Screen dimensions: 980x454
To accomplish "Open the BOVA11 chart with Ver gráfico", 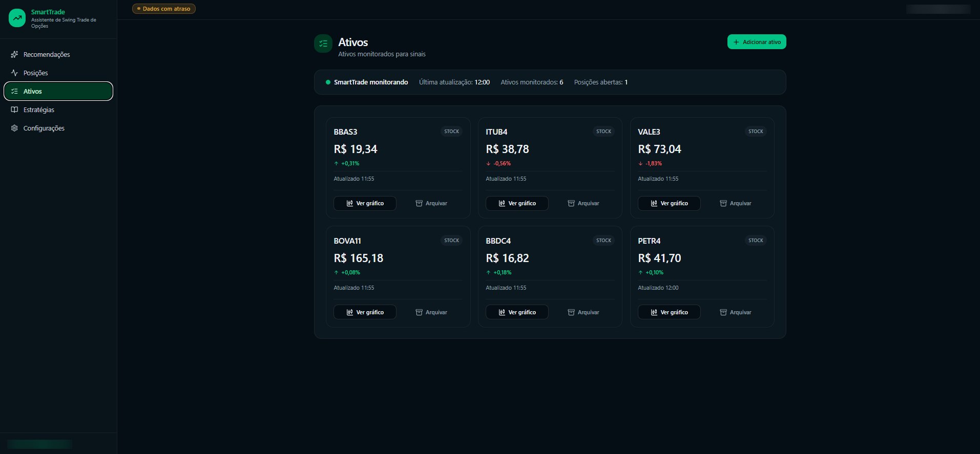I will pyautogui.click(x=365, y=312).
